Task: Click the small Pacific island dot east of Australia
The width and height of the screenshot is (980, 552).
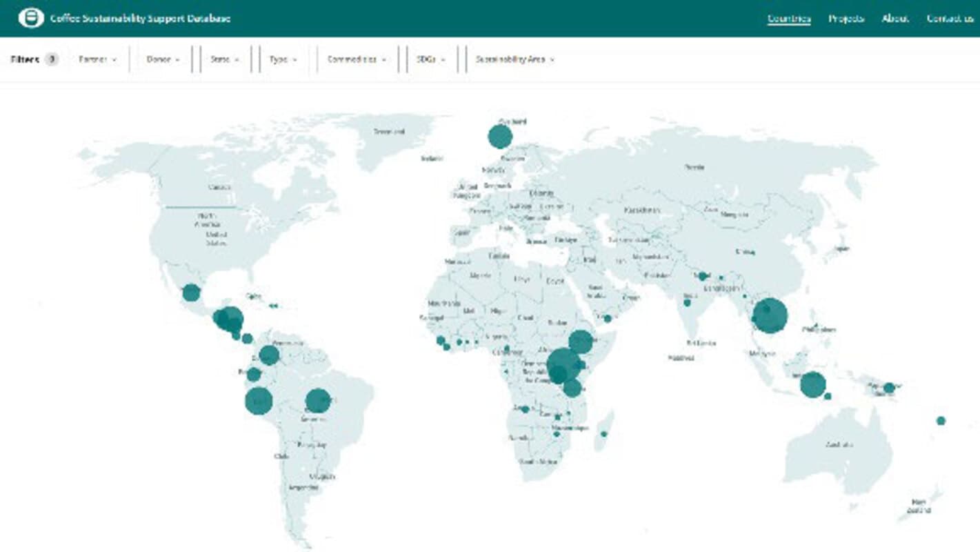Action: (x=941, y=421)
